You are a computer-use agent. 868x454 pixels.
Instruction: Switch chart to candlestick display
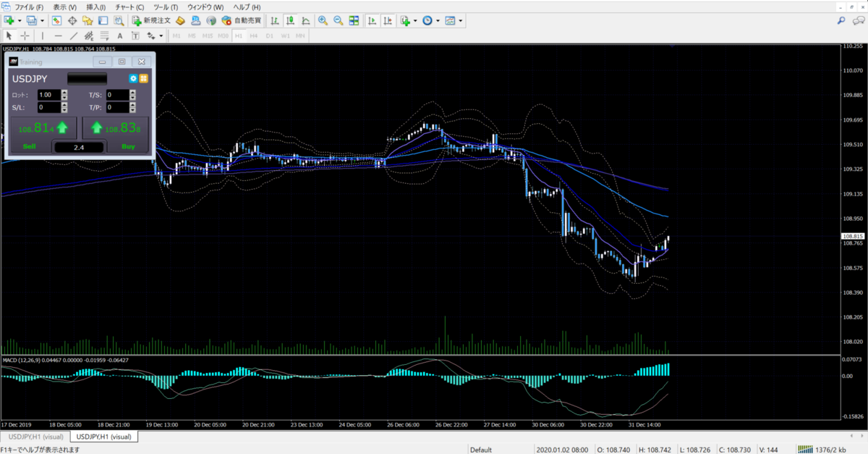(x=292, y=20)
